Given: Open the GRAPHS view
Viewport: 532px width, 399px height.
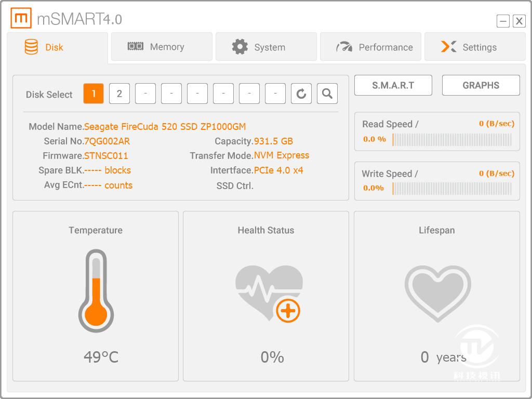Looking at the screenshot, I should 481,85.
